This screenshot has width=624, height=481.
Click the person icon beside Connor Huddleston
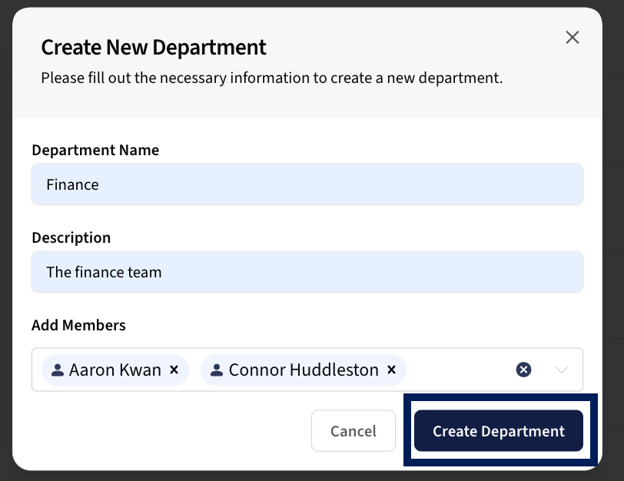(x=216, y=370)
